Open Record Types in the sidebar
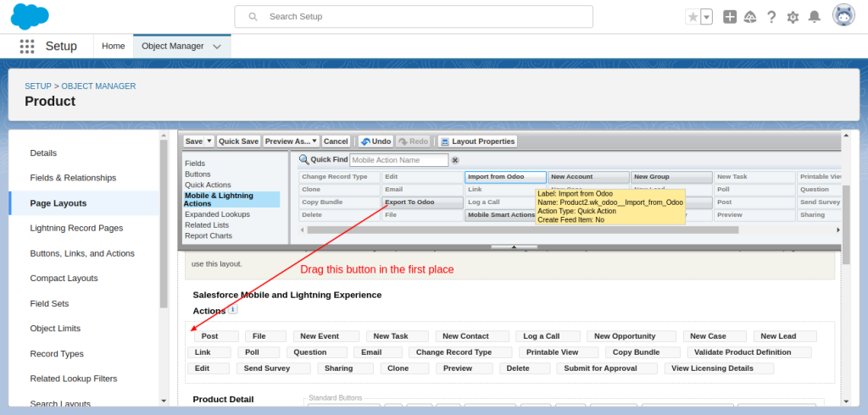This screenshot has height=415, width=868. click(x=57, y=354)
